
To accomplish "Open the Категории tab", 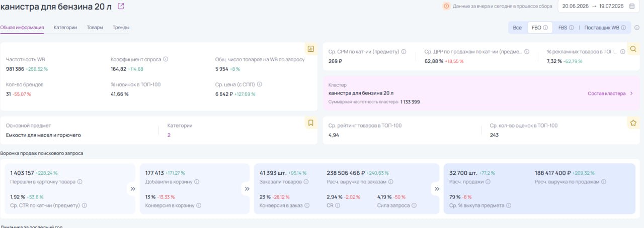I will 65,28.
